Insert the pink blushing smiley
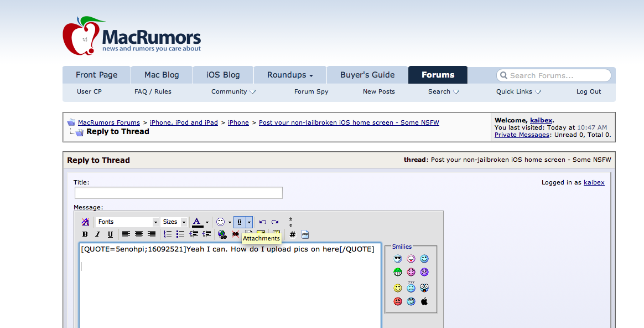 click(x=411, y=272)
